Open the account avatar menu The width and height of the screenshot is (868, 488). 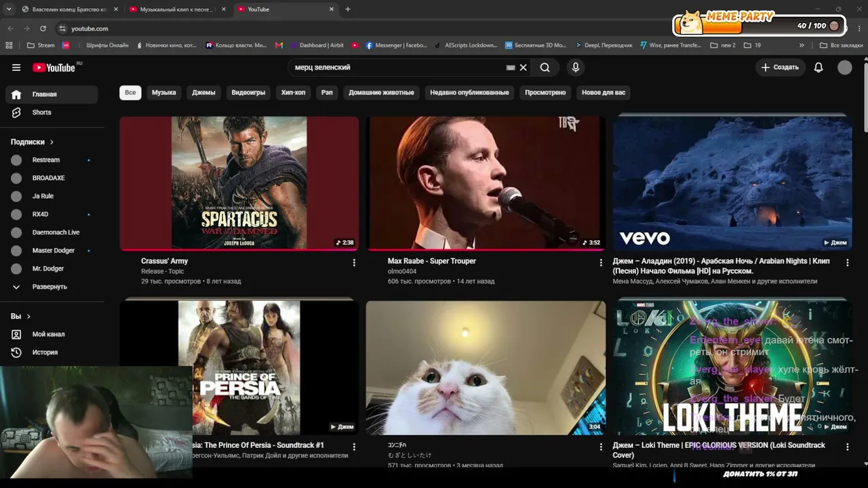[844, 67]
